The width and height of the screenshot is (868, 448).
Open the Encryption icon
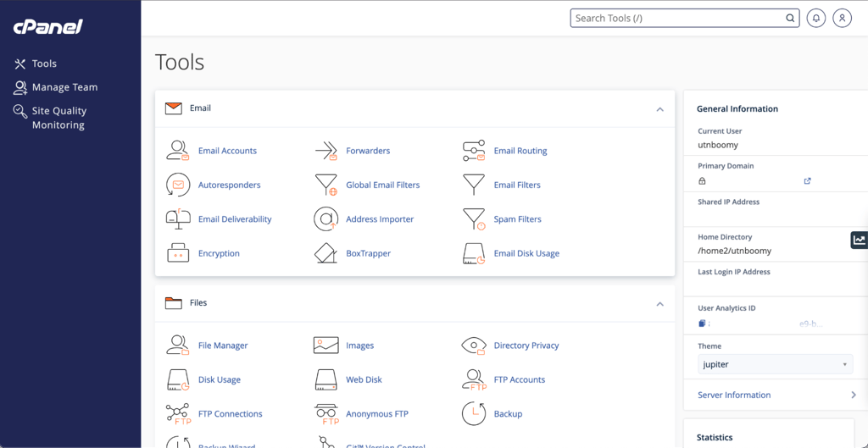178,253
